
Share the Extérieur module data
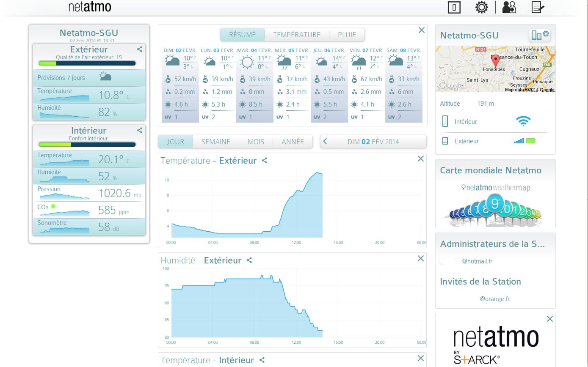(140, 49)
